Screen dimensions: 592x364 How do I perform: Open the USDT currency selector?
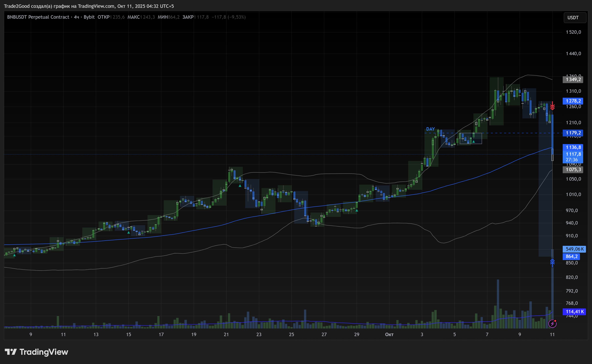575,18
